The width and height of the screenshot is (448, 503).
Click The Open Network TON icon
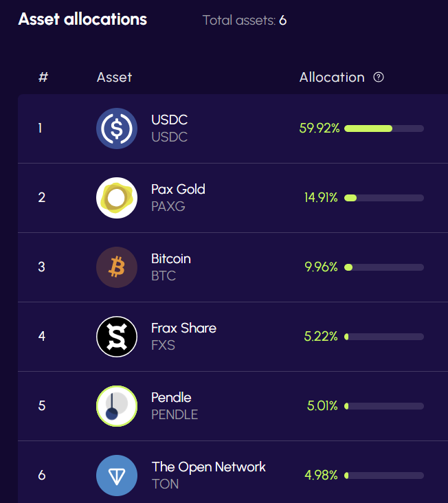(117, 476)
